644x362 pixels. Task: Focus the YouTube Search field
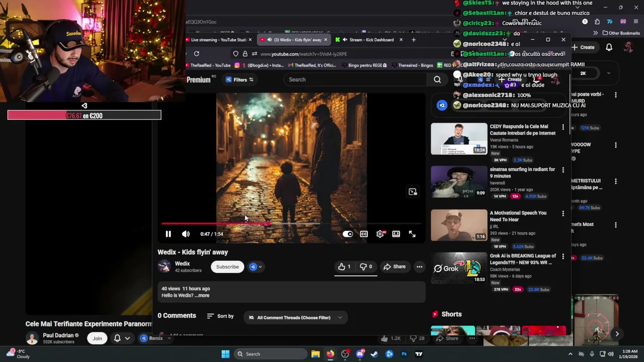tap(355, 79)
